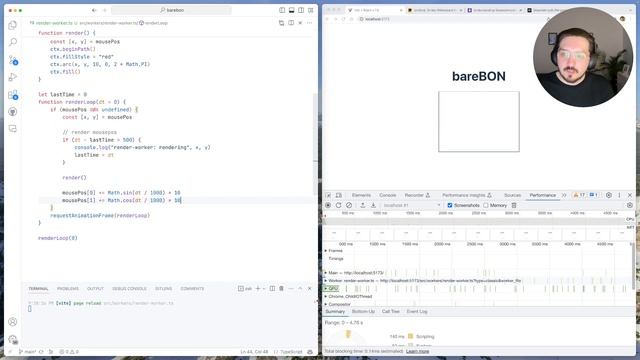The image size is (640, 360).
Task: Open the Search view in VS Code activity bar
Action: tap(13, 42)
